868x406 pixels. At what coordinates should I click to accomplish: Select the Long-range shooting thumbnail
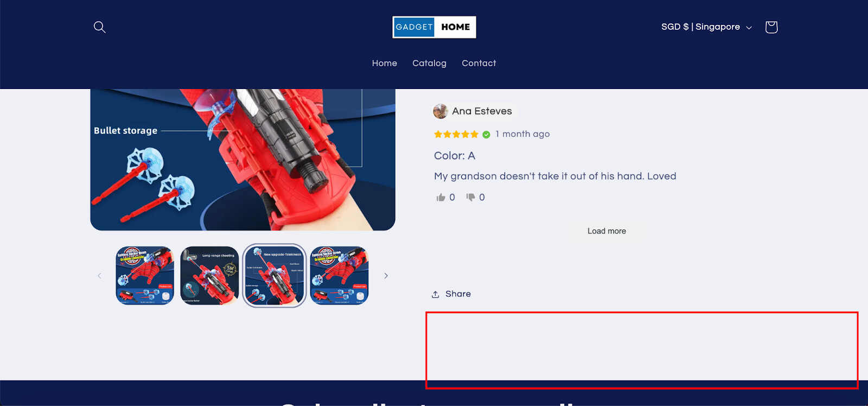(x=209, y=276)
